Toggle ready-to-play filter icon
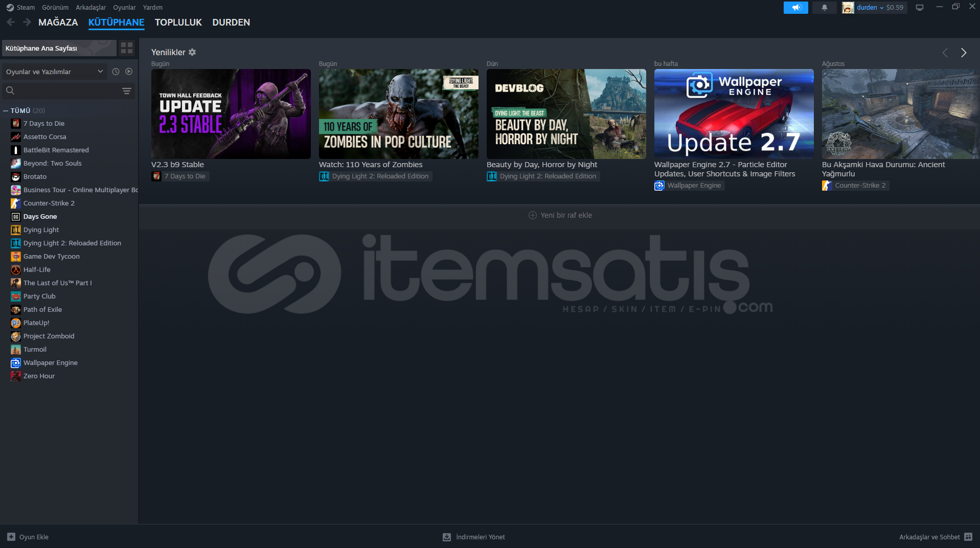Screen dimensions: 980x548 (x=129, y=72)
